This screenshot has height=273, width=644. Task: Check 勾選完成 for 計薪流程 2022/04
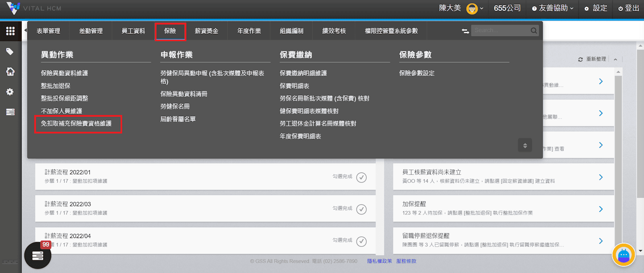[x=361, y=241]
